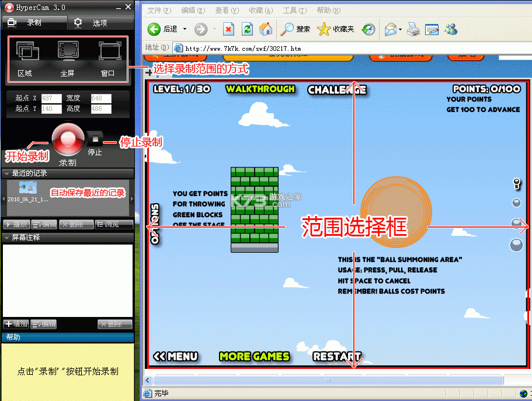Click the page icon in browser status bar

click(148, 393)
